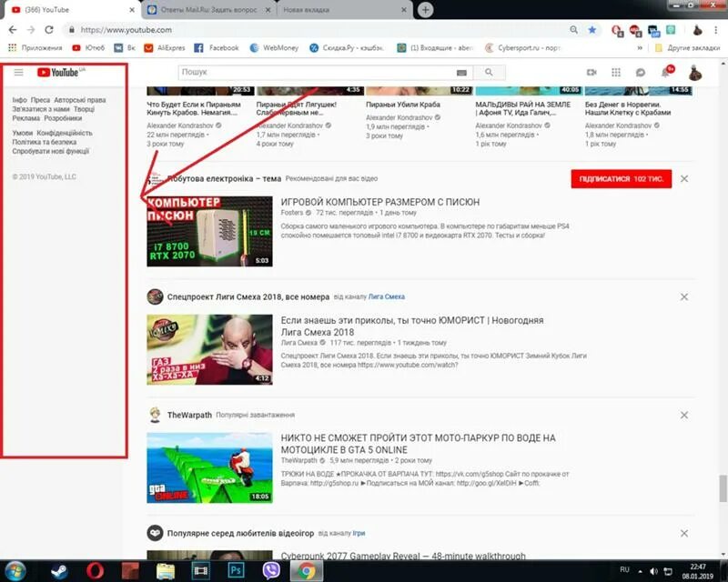Open video title ИГРОВОЙ КОМПЬЮТЕР РАЗМЕРОМ
This screenshot has width=728, height=582.
tap(380, 202)
